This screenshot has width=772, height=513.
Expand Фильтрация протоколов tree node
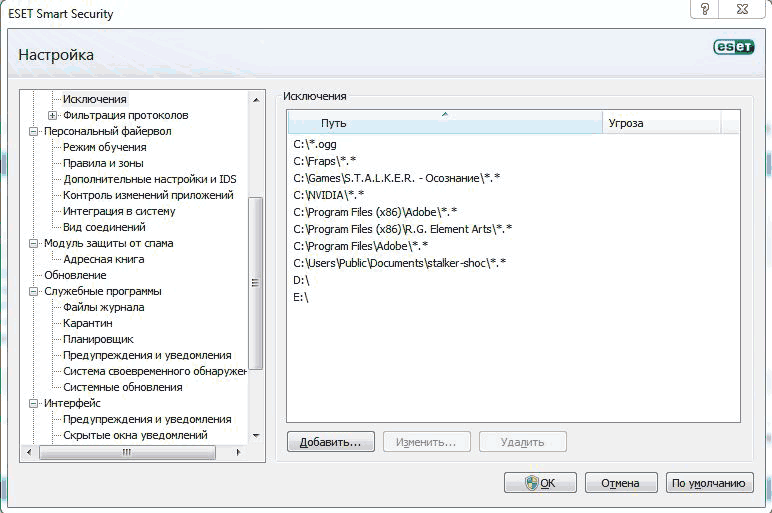[x=52, y=115]
